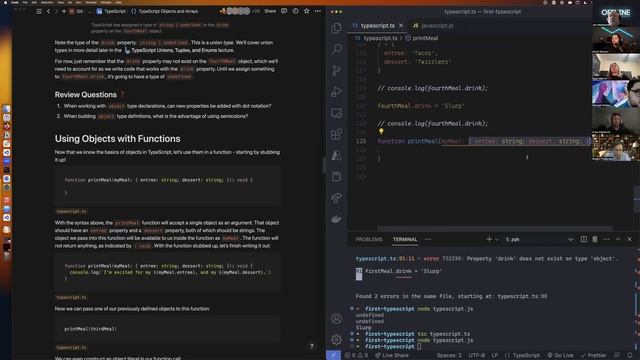Change indentation via Spaces: 2
This screenshot has height=360, width=640.
pyautogui.click(x=449, y=356)
